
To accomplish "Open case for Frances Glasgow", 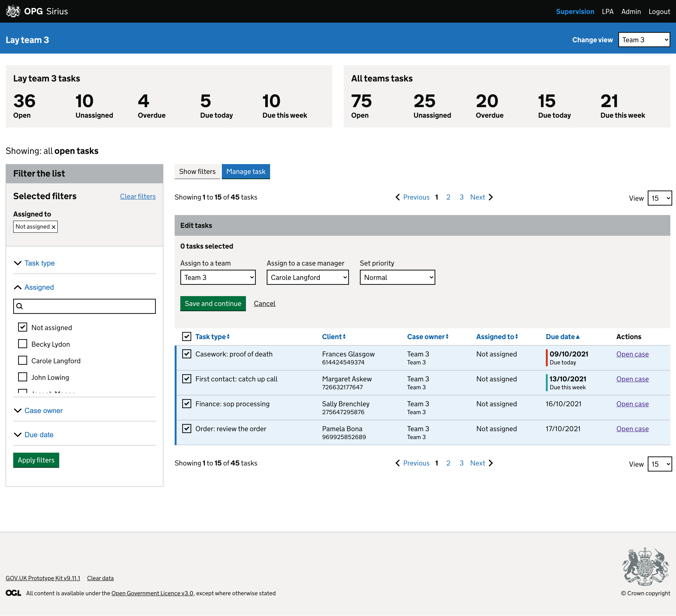I will (x=632, y=354).
